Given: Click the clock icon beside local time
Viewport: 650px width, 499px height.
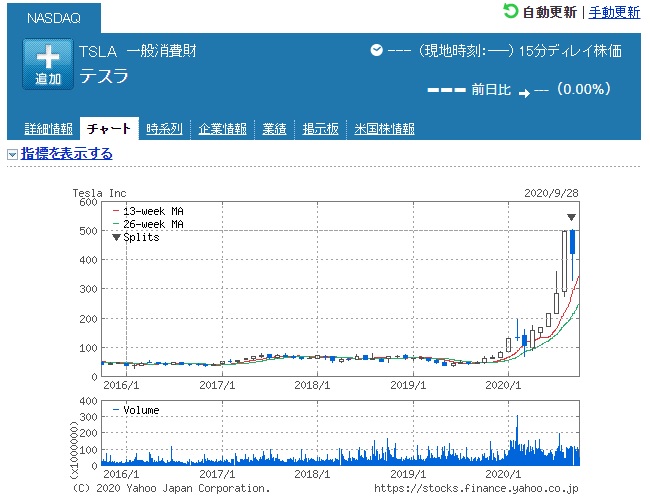Looking at the screenshot, I should pos(376,51).
